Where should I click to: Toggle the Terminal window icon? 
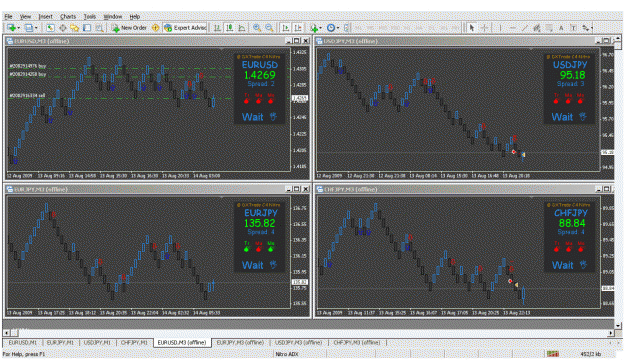[x=87, y=28]
